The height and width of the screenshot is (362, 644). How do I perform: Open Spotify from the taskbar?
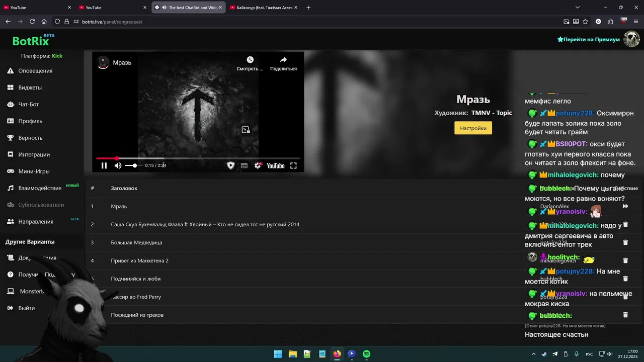click(367, 354)
